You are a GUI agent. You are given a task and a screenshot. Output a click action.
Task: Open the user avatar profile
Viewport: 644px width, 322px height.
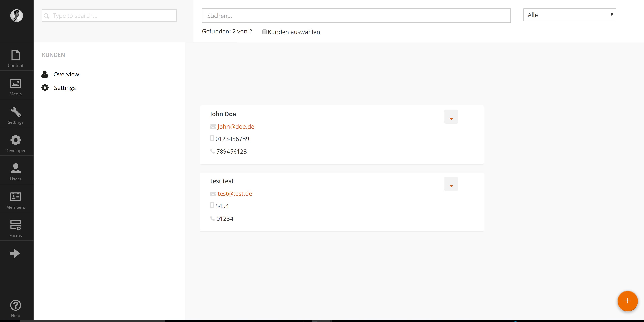point(17,16)
